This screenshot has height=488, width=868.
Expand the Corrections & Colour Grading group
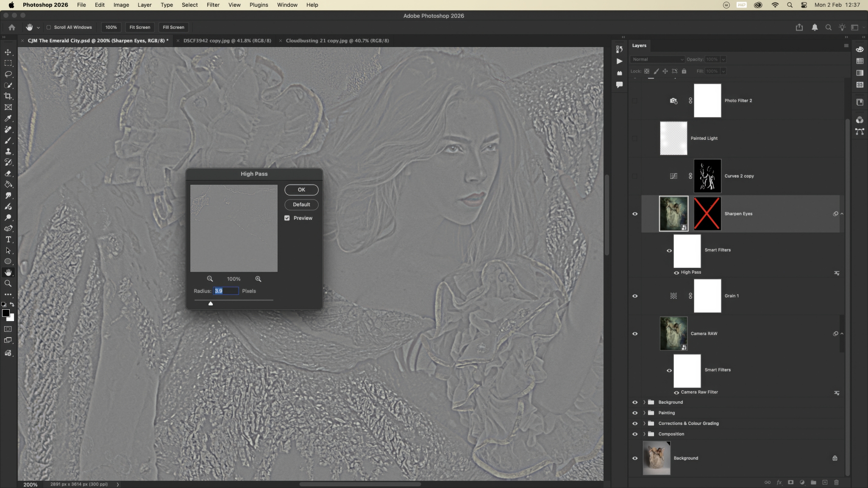(644, 423)
